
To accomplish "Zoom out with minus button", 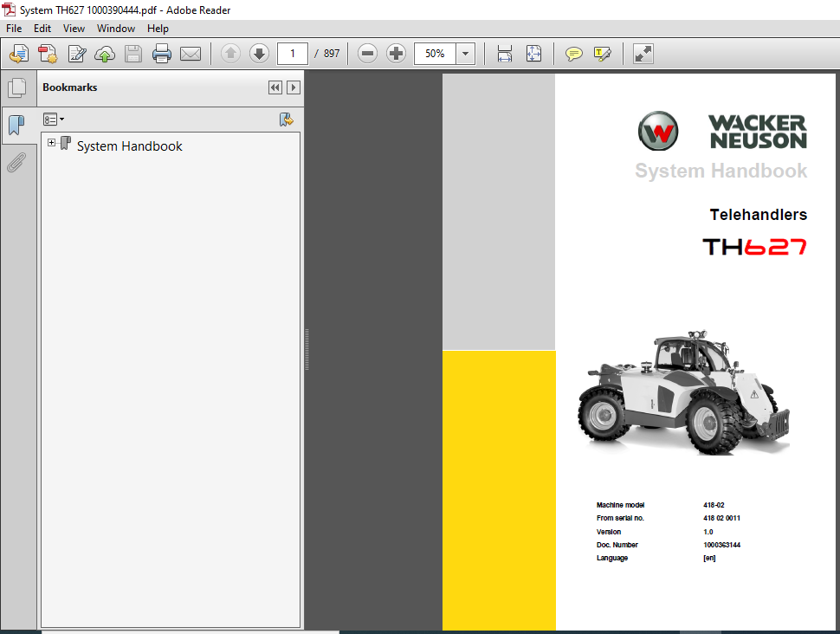I will [367, 54].
